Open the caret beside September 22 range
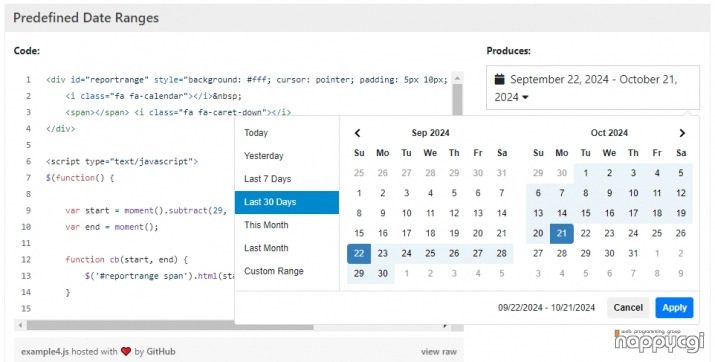The image size is (715, 362). (x=525, y=98)
